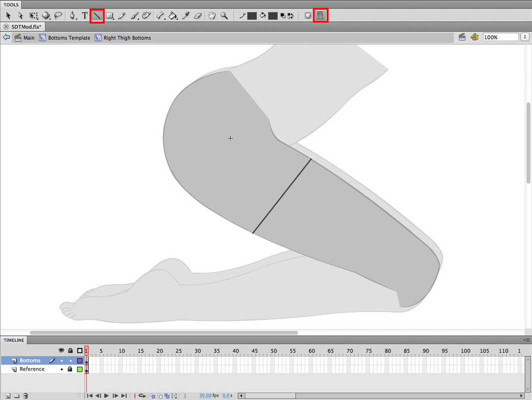Choose the Eyedropper tool
532x400 pixels.
coord(185,16)
